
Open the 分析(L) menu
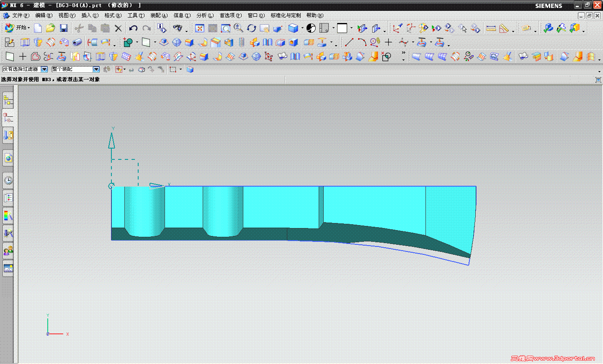point(205,15)
